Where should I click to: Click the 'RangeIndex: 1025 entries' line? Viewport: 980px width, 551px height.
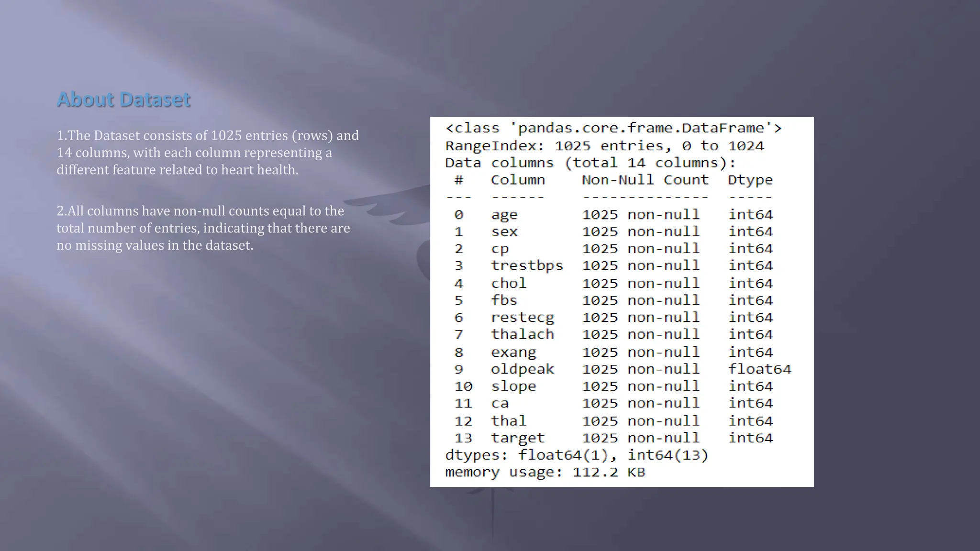604,146
